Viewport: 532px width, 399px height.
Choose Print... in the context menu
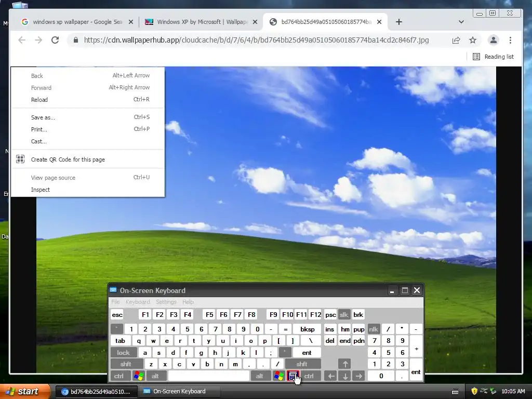click(88, 129)
